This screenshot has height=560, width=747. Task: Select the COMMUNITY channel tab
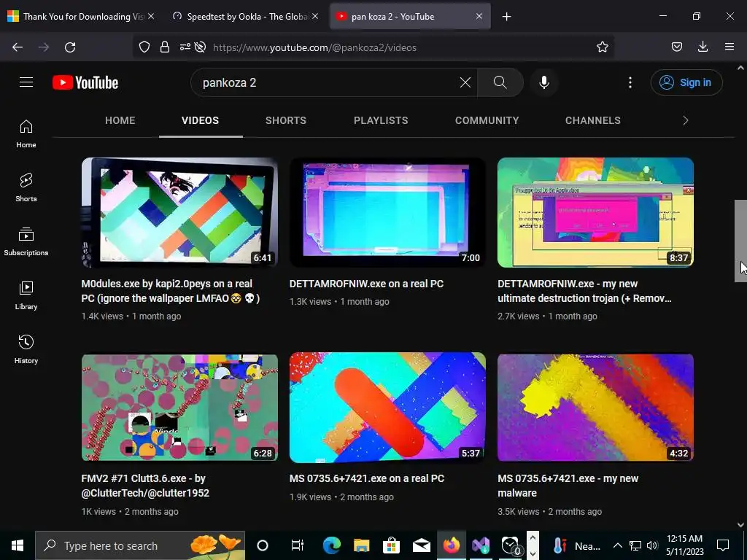point(487,120)
